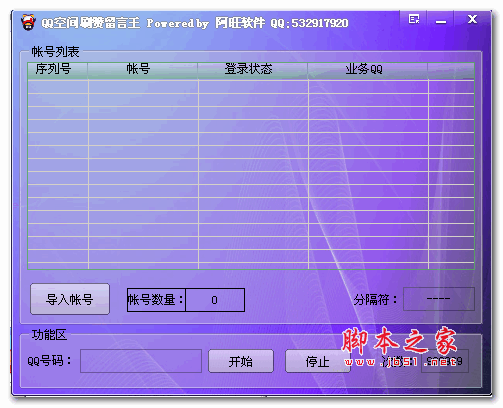Image resolution: width=503 pixels, height=408 pixels.
Task: Click the 业务QQ column header
Action: [368, 70]
